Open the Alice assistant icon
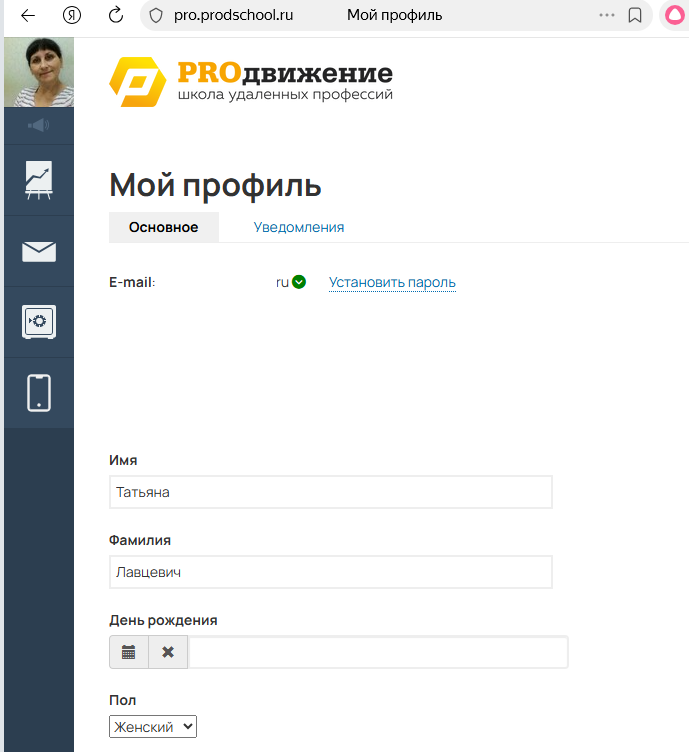Image resolution: width=700 pixels, height=752 pixels. pos(675,15)
